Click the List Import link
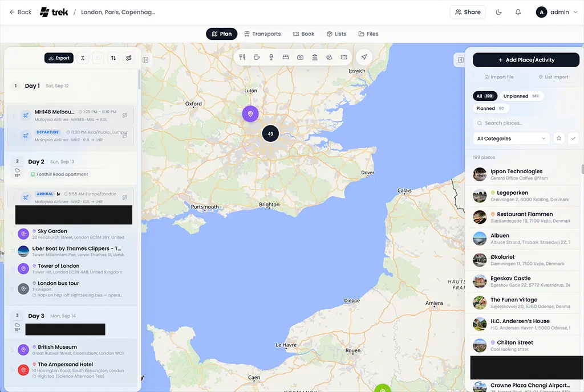The image size is (584, 392). (553, 77)
